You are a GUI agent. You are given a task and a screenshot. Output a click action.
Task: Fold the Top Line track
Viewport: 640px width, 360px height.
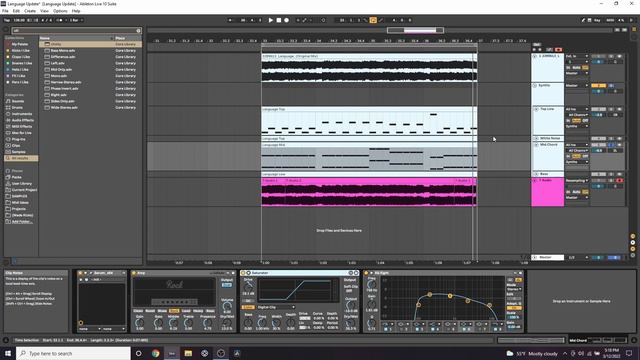(x=536, y=109)
